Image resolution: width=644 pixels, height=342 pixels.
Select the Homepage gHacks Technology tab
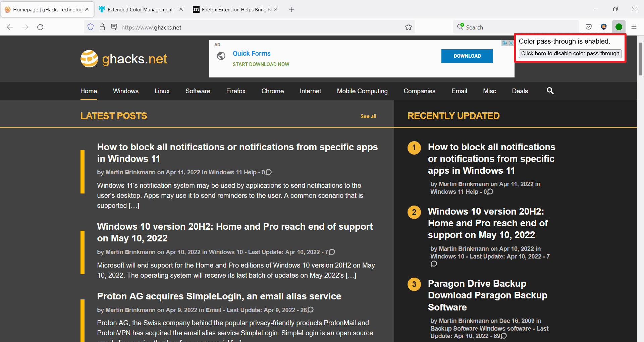(x=47, y=9)
